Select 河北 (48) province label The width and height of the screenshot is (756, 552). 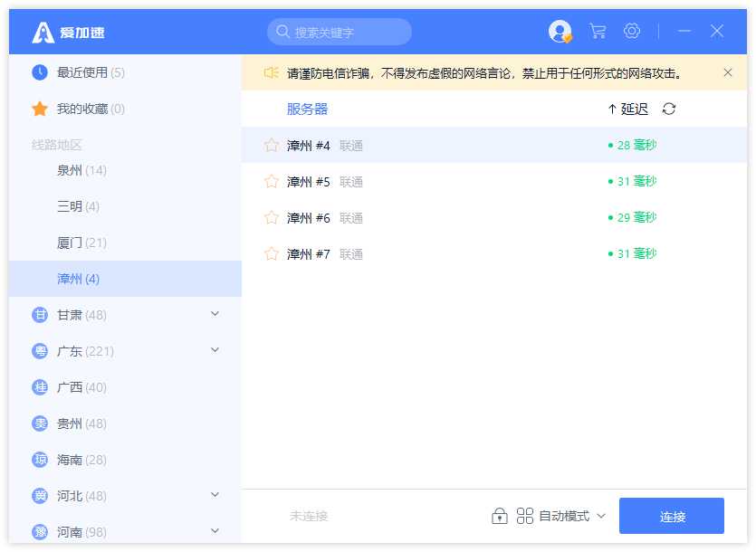pos(81,496)
